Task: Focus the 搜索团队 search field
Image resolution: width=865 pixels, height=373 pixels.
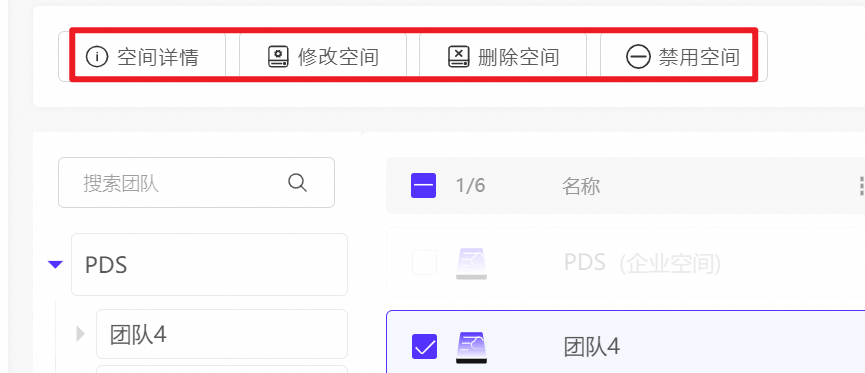Action: (x=196, y=183)
